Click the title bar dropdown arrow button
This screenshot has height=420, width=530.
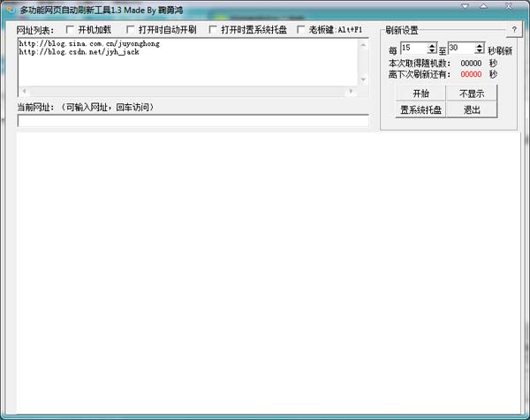[466, 6]
